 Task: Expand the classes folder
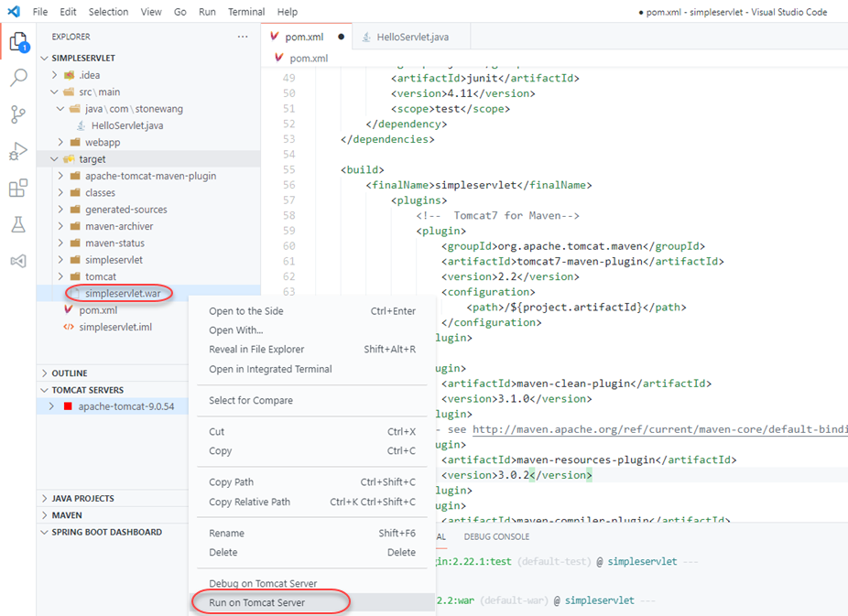pos(60,192)
